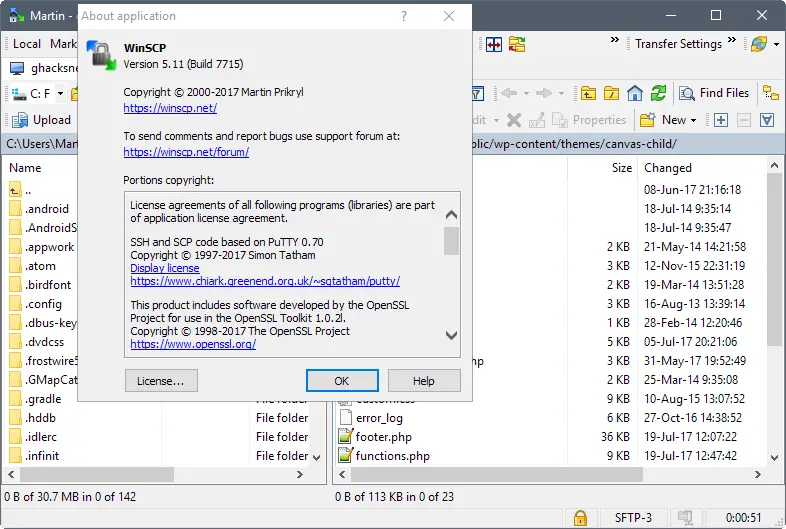Click the Unselect Files minus icon

pyautogui.click(x=744, y=120)
